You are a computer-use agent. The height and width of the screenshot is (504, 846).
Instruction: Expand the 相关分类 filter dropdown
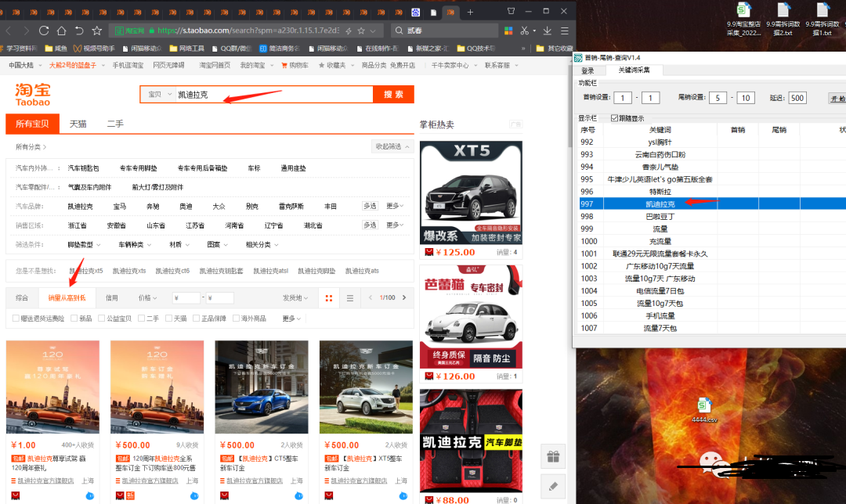click(x=262, y=245)
